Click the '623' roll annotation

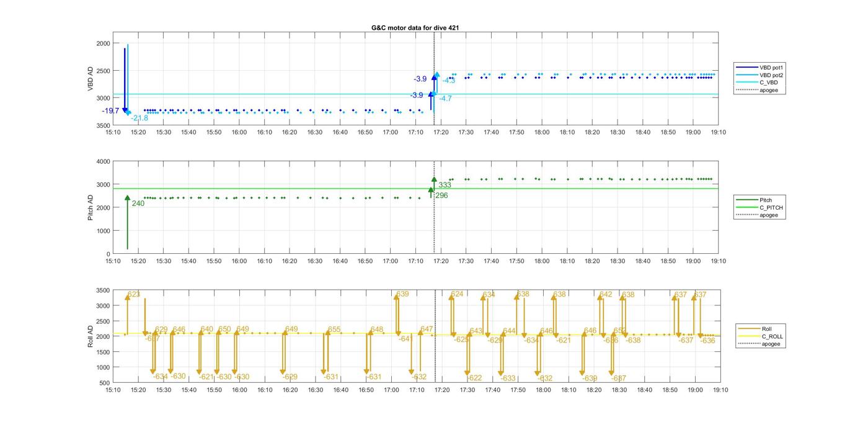[x=134, y=295]
